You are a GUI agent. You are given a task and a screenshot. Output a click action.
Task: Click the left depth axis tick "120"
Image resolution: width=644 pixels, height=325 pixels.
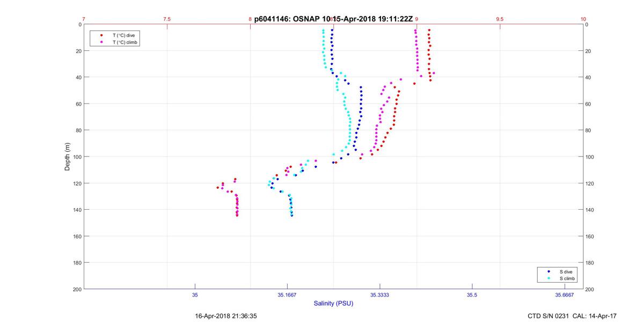pyautogui.click(x=76, y=183)
